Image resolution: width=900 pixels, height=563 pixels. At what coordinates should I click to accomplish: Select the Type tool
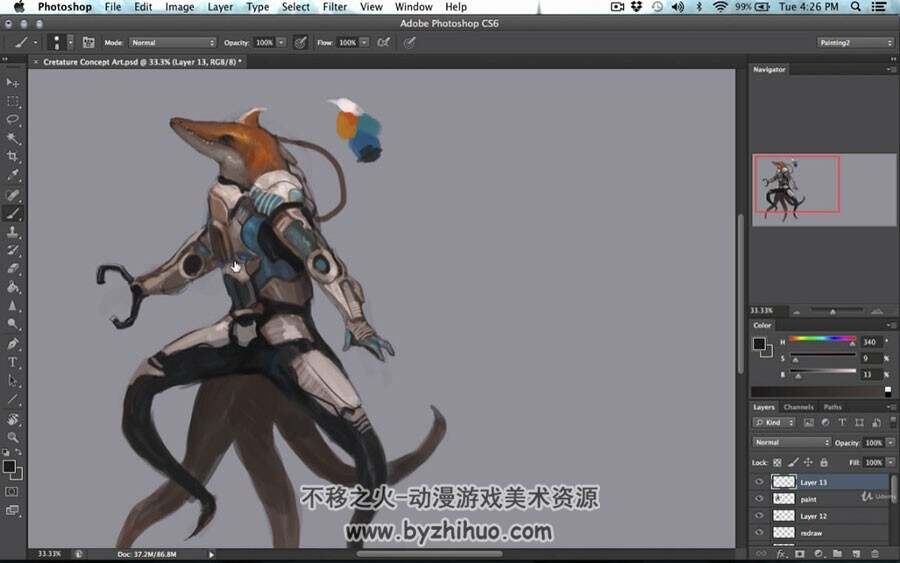[12, 362]
